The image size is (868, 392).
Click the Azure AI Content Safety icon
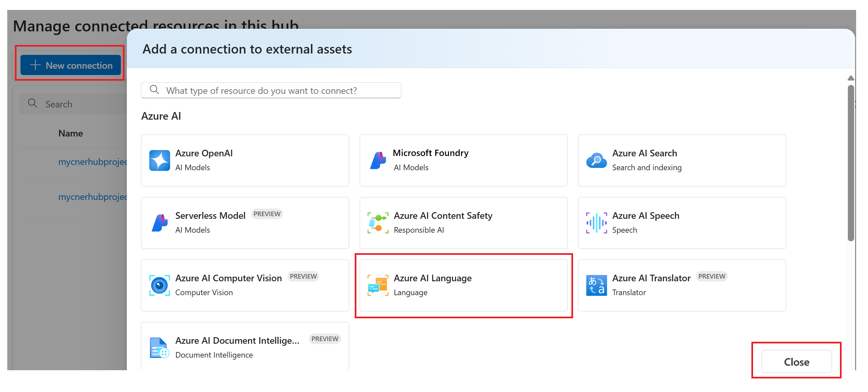point(378,223)
